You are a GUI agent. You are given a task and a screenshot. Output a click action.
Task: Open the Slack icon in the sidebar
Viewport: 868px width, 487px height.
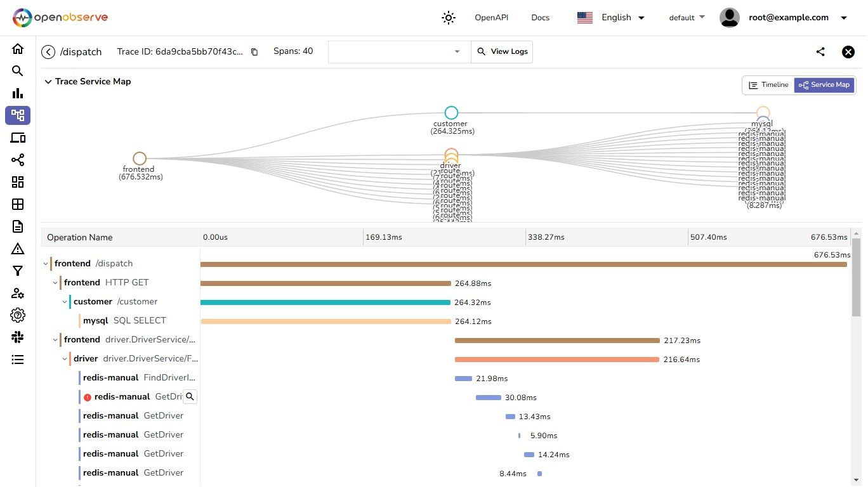18,337
